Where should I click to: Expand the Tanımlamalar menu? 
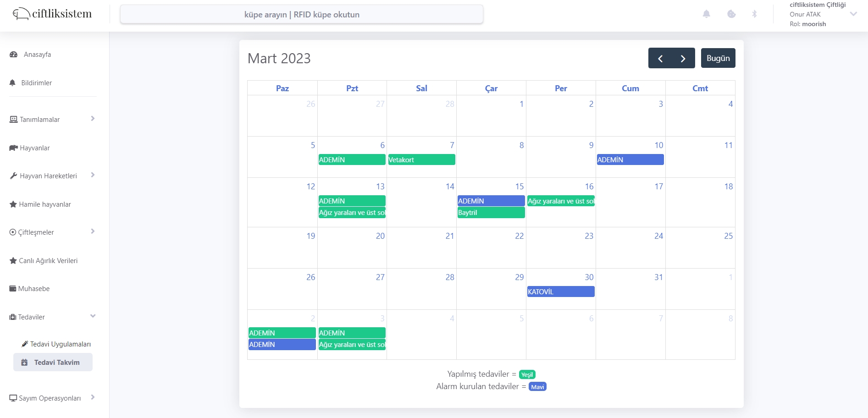[52, 120]
